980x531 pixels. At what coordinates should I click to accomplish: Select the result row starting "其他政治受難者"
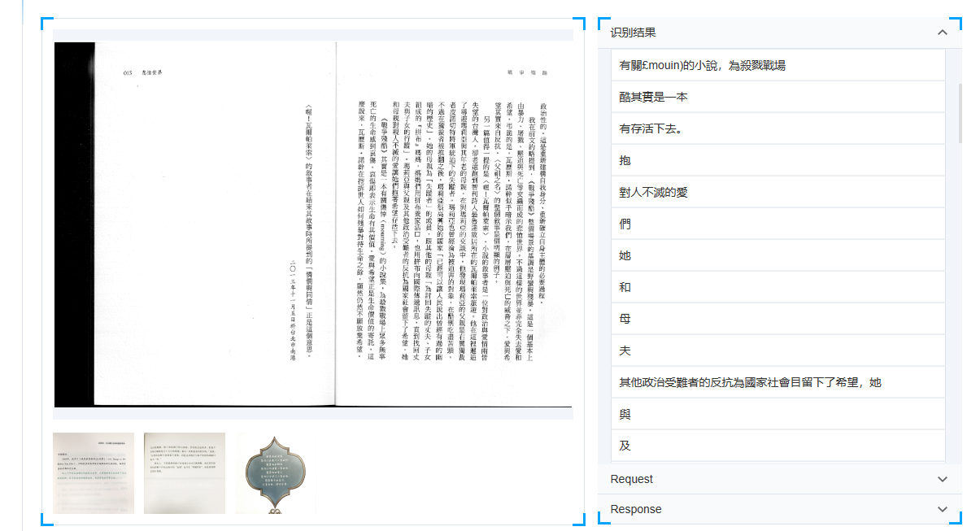click(751, 382)
